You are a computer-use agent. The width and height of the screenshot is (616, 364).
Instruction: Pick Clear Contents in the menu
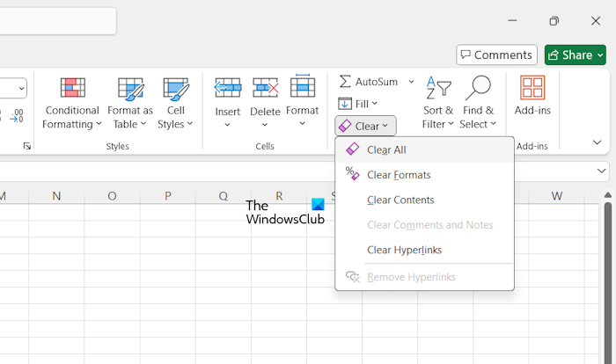coord(400,200)
